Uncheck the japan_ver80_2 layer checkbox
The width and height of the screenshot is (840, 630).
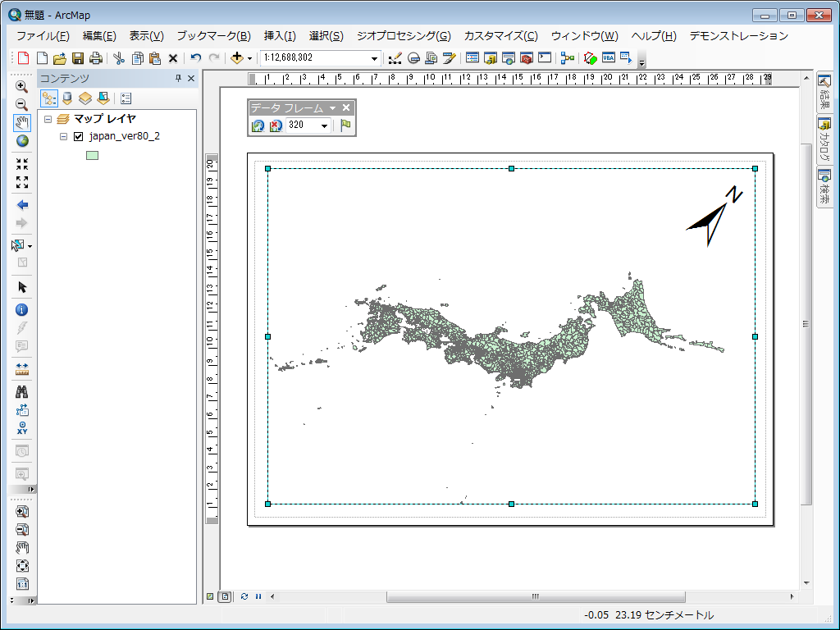coord(78,136)
